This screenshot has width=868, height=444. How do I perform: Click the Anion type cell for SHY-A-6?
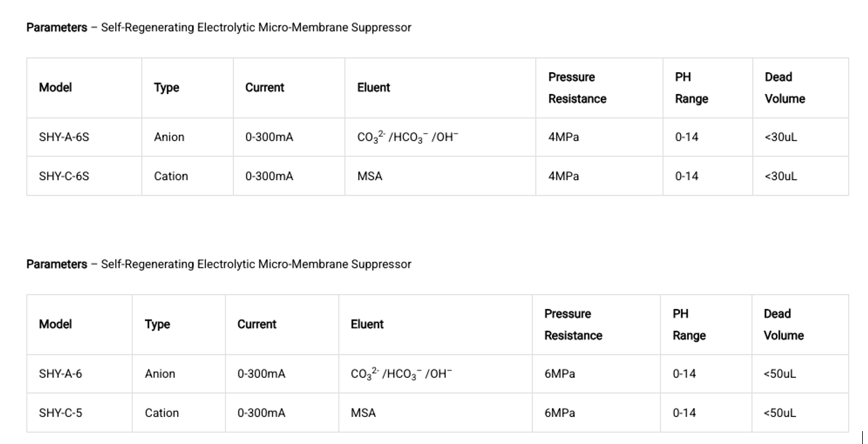click(x=160, y=374)
